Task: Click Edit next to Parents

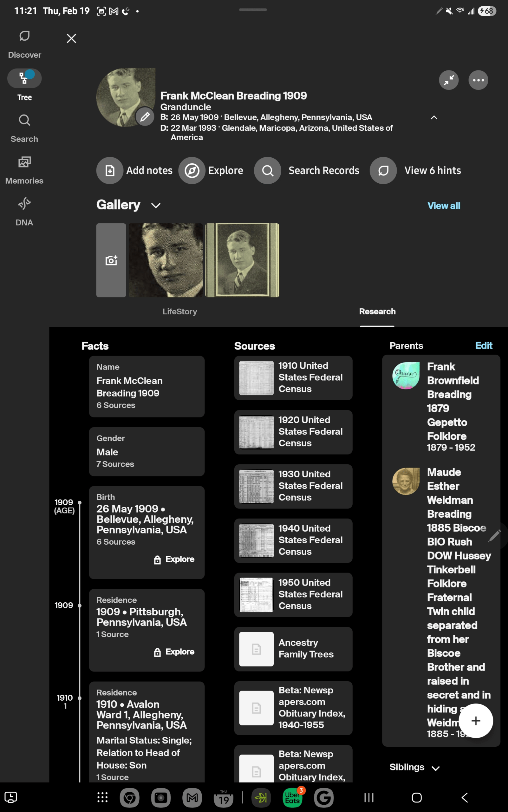Action: point(484,345)
